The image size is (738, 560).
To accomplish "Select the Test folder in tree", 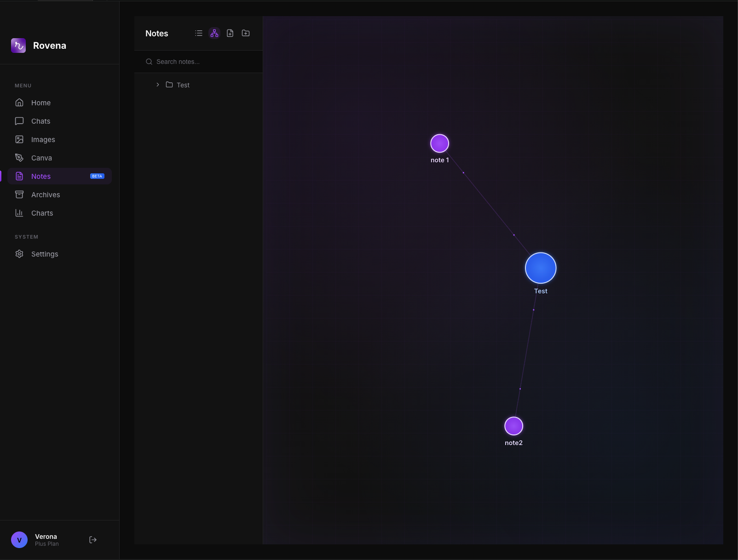I will 199,85.
